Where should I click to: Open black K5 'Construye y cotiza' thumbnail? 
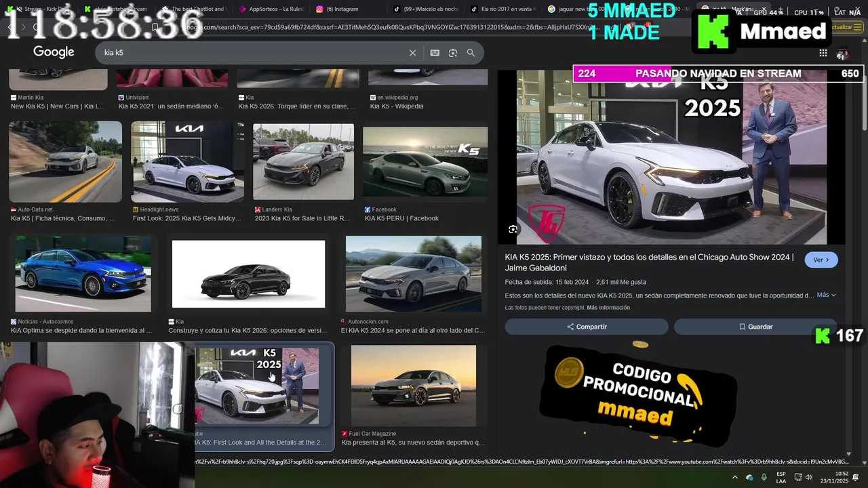coord(248,274)
